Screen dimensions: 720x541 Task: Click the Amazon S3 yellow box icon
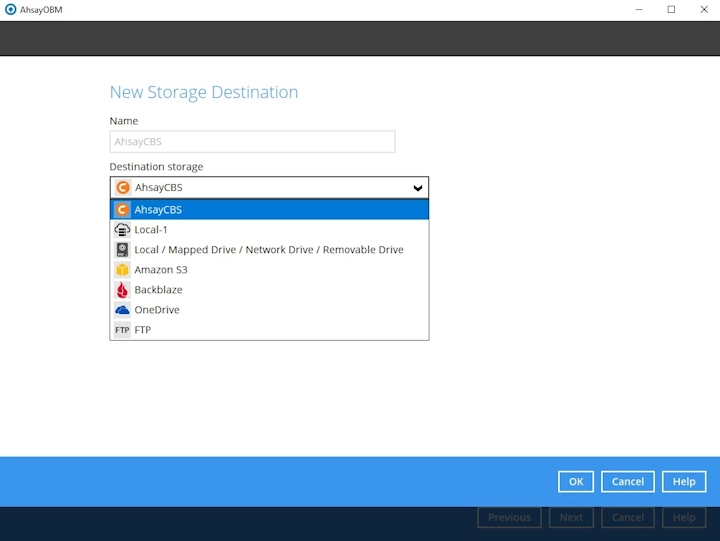click(x=122, y=270)
